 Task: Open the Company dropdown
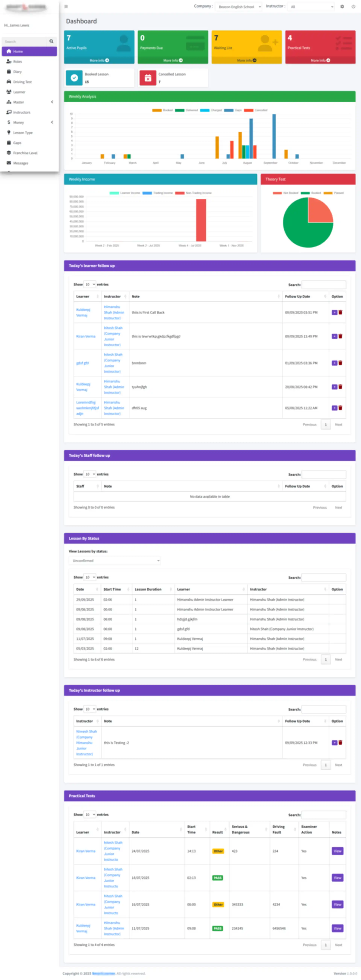[x=239, y=7]
